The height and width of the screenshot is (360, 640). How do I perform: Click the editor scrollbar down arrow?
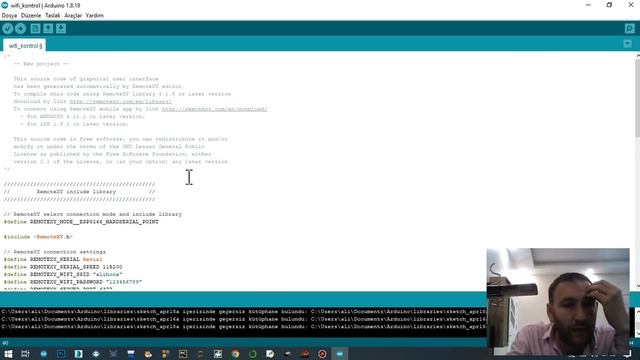[x=638, y=286]
